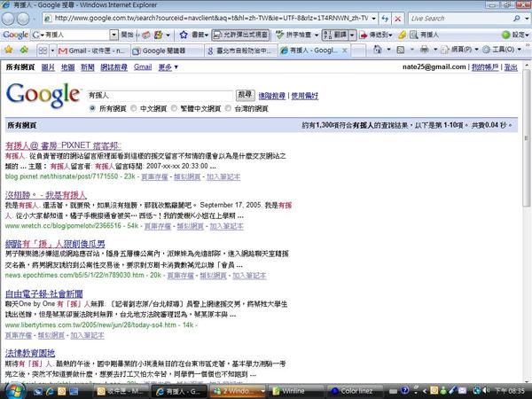Viewport: 532px width, 399px height.
Task: Open Quick Tabs grid icon
Action: coord(43,51)
